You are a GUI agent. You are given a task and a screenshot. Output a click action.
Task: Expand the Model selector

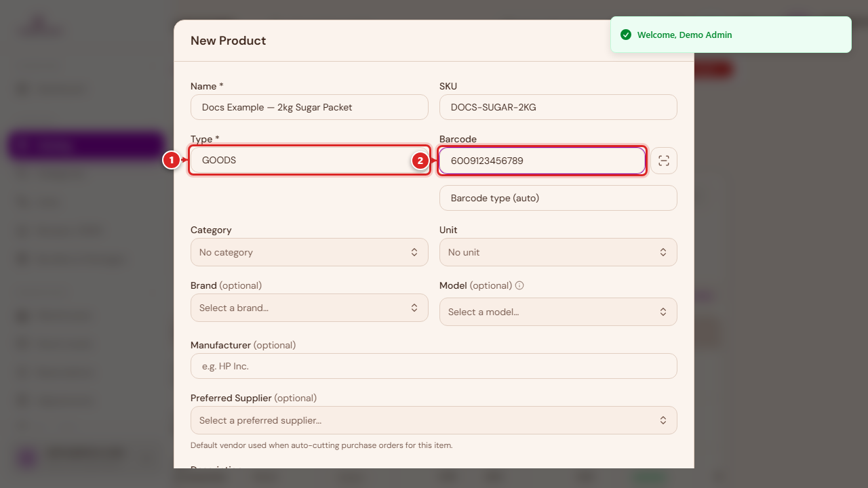[558, 312]
